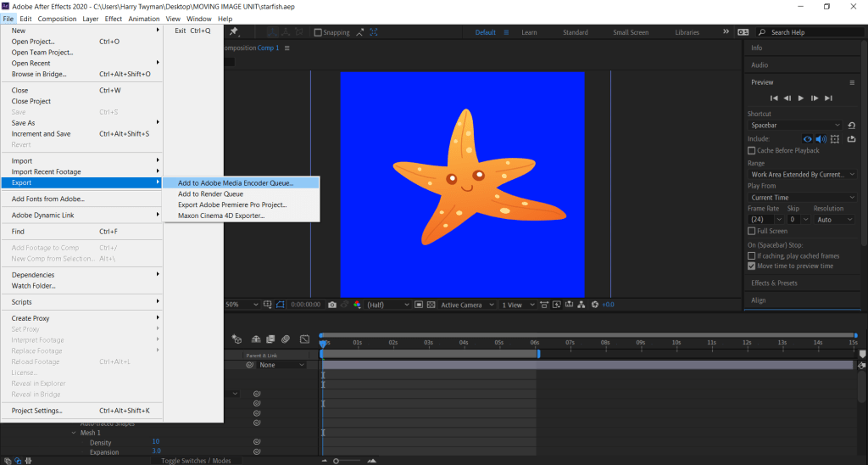Click the Reset shortcut icon beside Spacebar
The image size is (868, 465).
pyautogui.click(x=851, y=126)
